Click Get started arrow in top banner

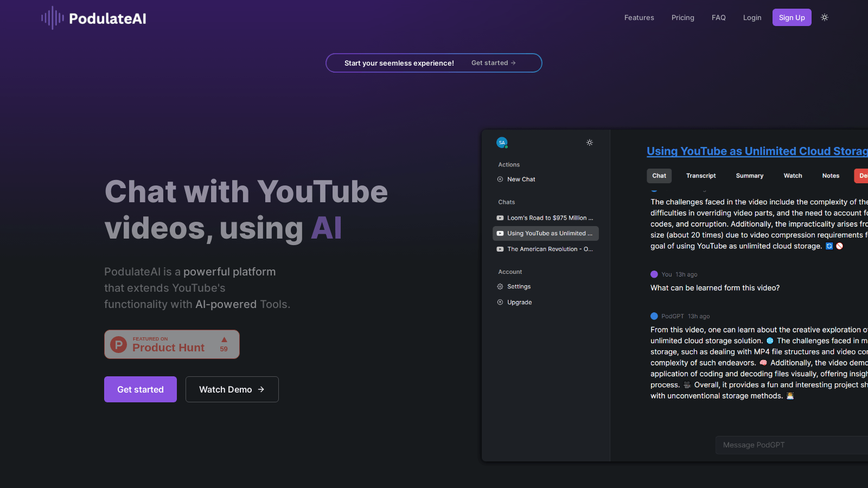click(x=494, y=63)
